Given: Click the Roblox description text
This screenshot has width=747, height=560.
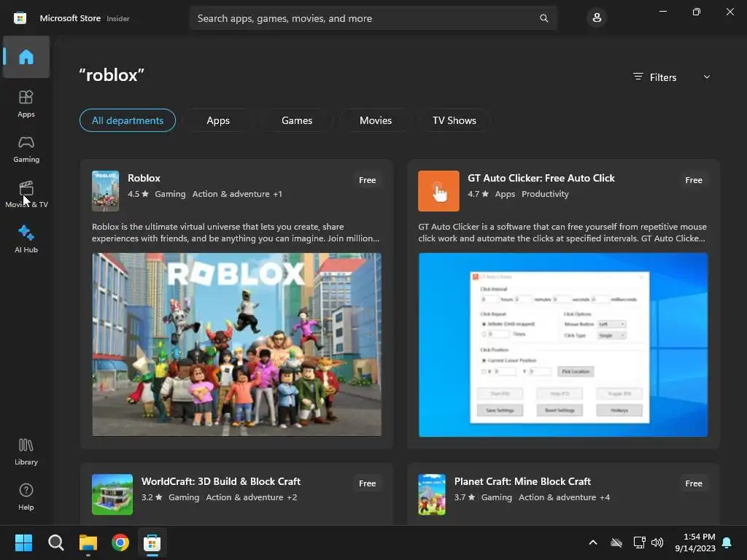Looking at the screenshot, I should 236,233.
